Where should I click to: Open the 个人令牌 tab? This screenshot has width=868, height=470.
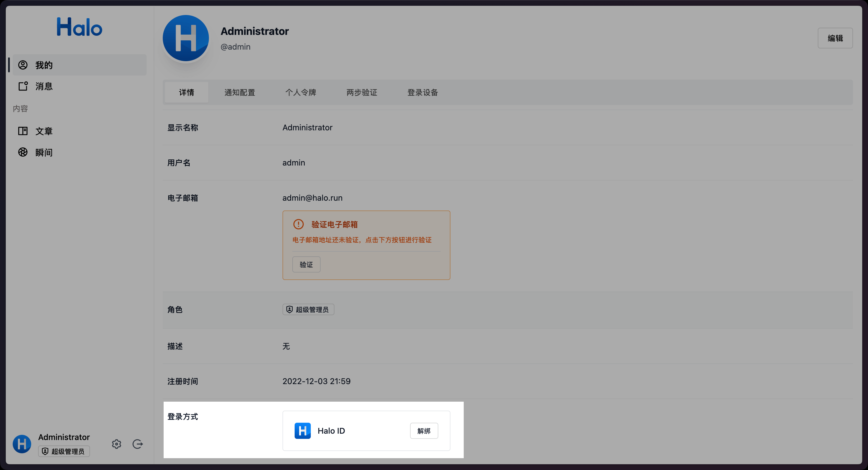(x=301, y=92)
